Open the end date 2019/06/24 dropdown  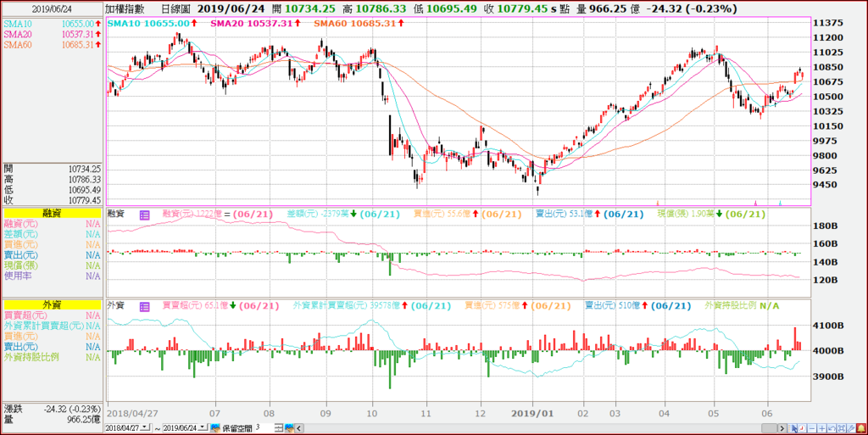point(203,428)
